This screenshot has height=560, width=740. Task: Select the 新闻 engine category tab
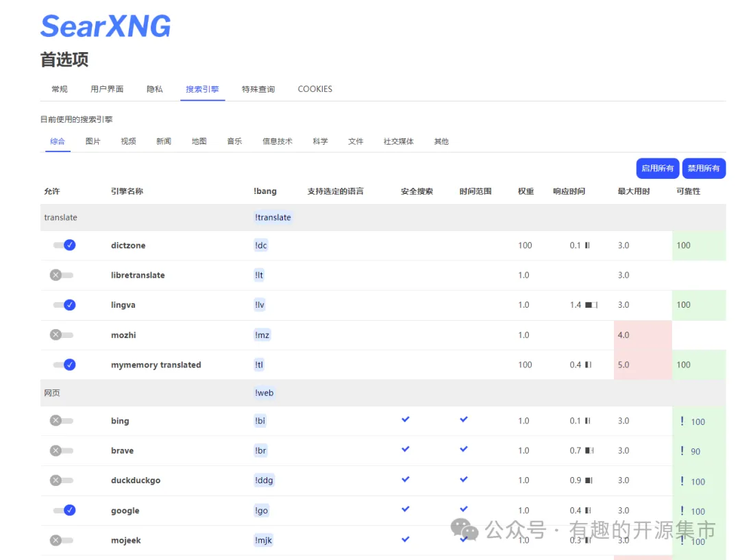(164, 141)
